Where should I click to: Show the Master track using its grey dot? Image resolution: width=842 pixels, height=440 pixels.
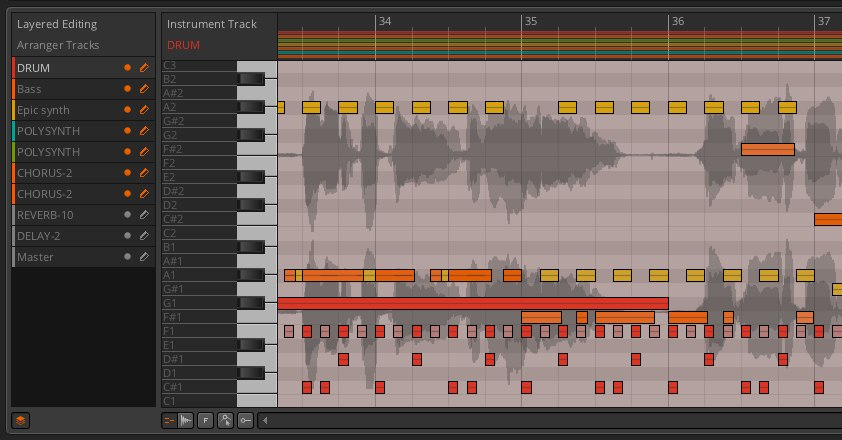pos(127,257)
